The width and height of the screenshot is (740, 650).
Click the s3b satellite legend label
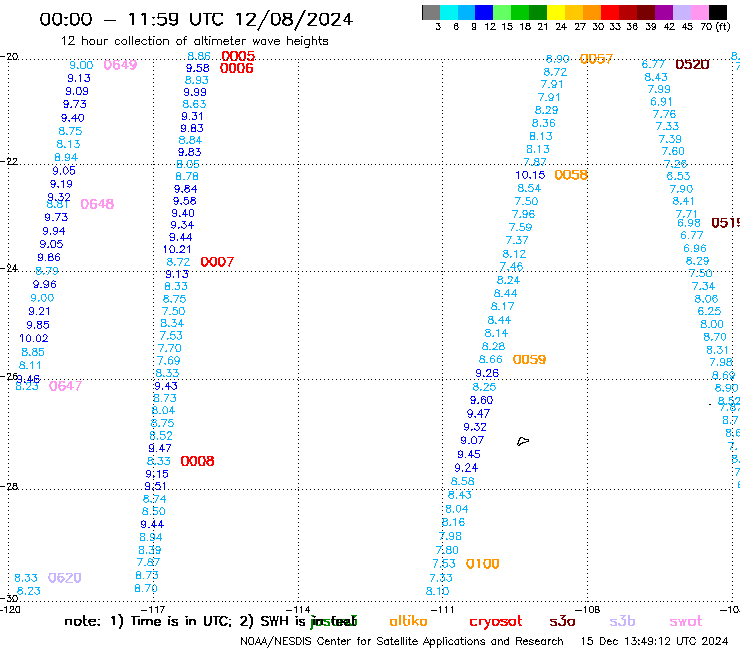[x=622, y=621]
